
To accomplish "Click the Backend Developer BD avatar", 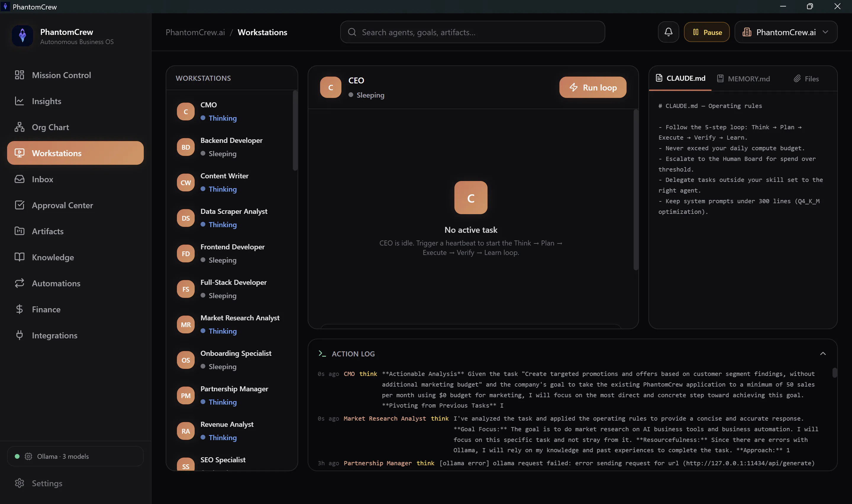I will (x=186, y=147).
